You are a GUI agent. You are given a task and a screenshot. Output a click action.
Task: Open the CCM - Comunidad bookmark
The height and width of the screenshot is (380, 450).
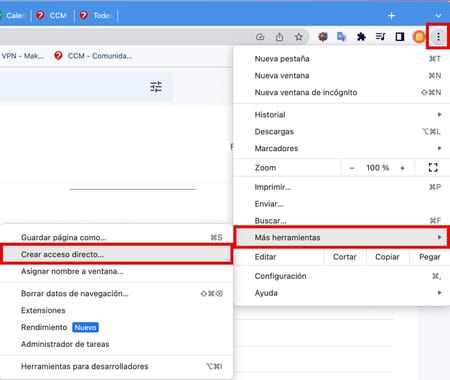(93, 56)
